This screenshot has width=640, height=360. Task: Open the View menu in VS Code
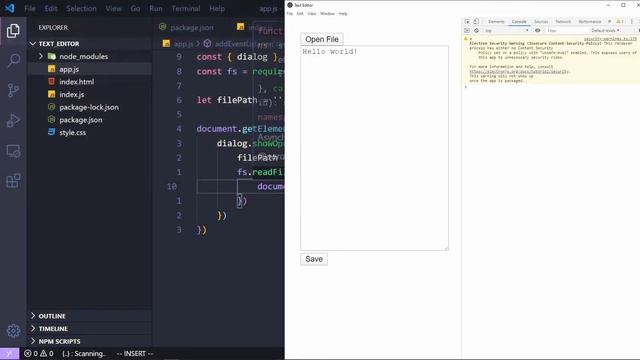click(x=113, y=8)
